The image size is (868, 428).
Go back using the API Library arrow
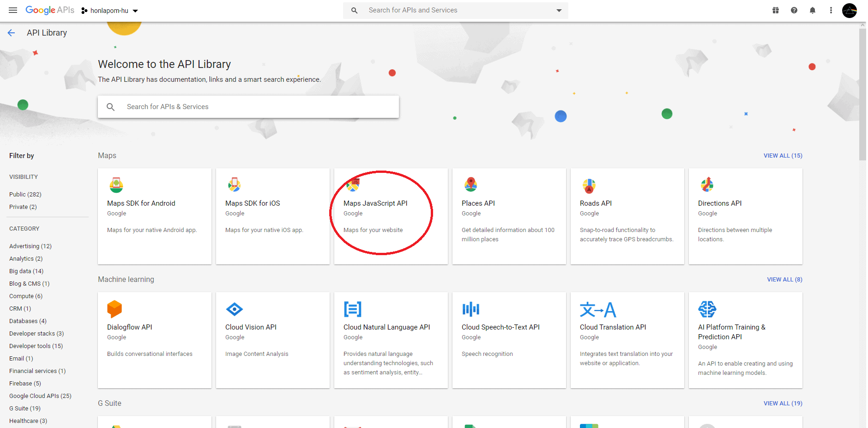(x=11, y=32)
